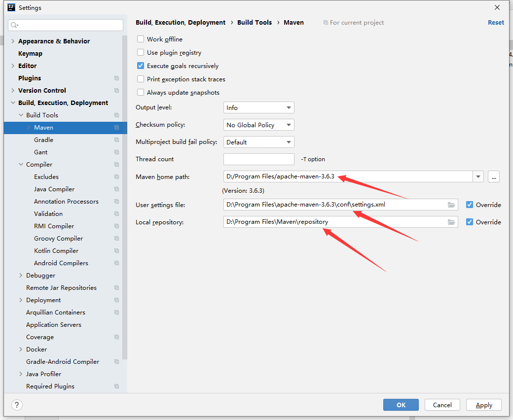Select Gradle in the settings tree
This screenshot has height=420, width=513.
pos(43,140)
